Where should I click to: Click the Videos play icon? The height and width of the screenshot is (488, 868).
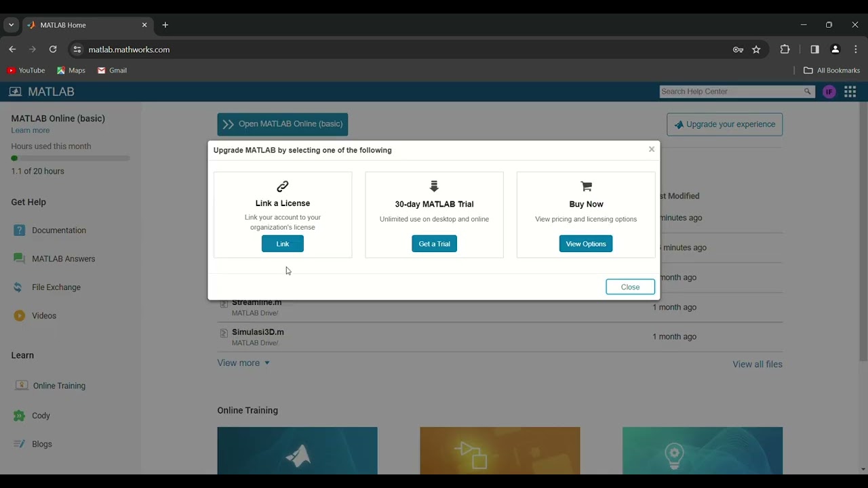[x=19, y=316]
